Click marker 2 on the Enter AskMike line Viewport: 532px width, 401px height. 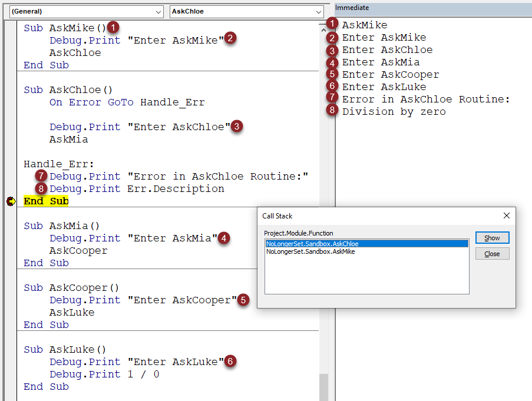pos(230,38)
